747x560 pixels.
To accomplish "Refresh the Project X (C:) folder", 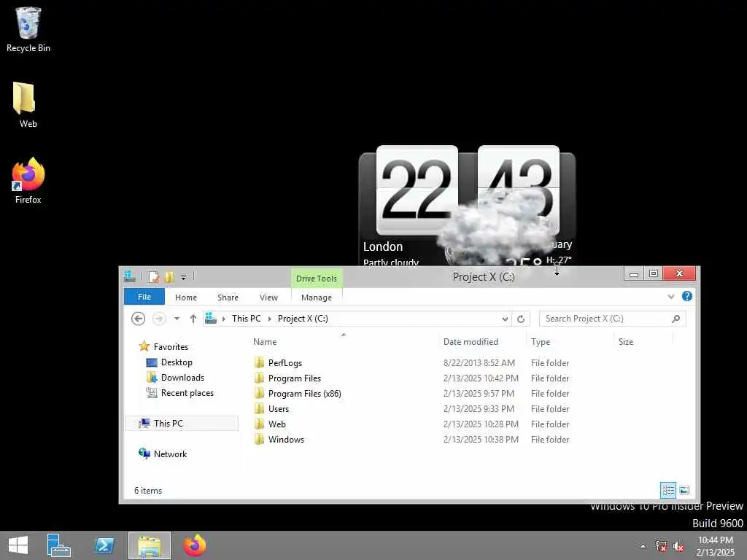I will point(521,319).
